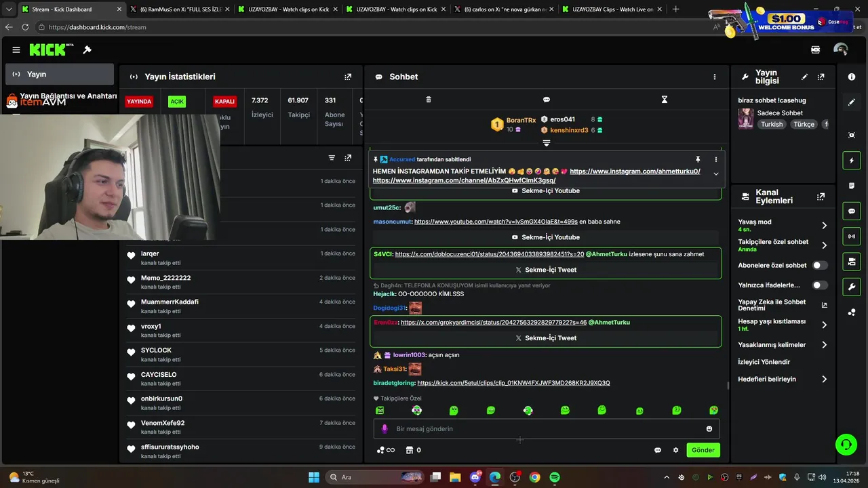Edit Yayın bilgisi with pencil icon
868x488 pixels.
point(804,77)
